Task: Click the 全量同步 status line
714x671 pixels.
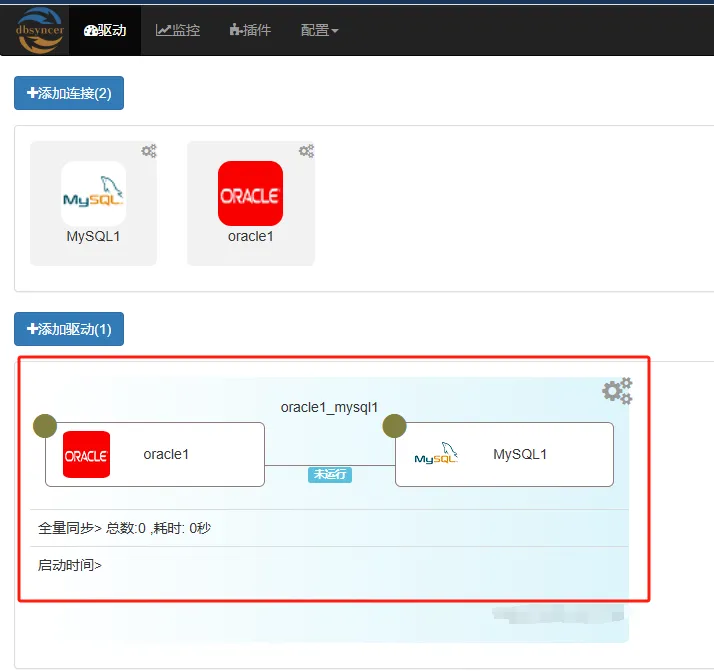Action: 124,528
